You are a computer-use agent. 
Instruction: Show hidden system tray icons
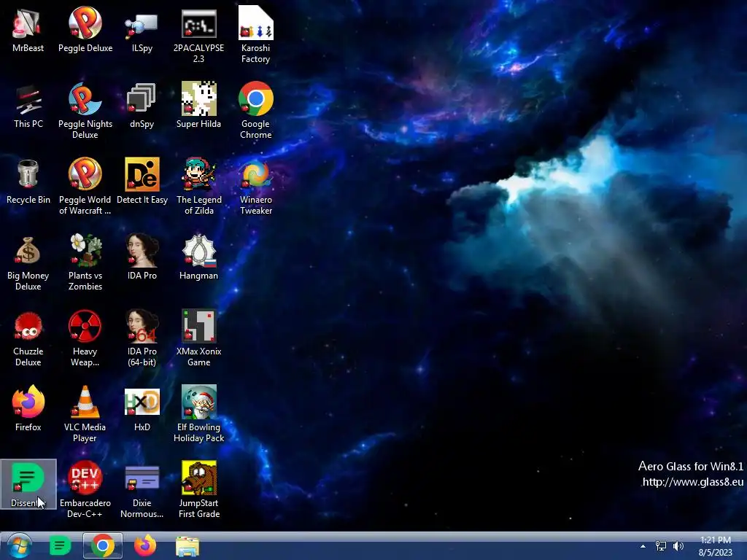point(643,547)
